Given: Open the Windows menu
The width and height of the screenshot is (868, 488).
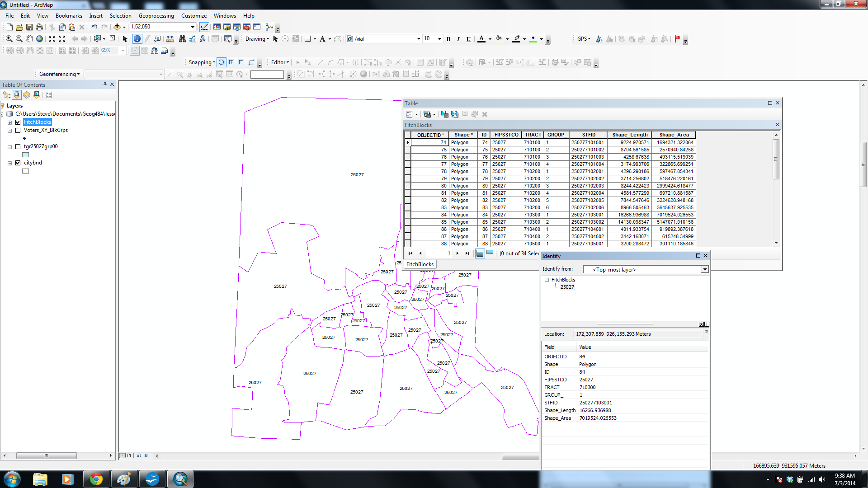Looking at the screenshot, I should 225,16.
